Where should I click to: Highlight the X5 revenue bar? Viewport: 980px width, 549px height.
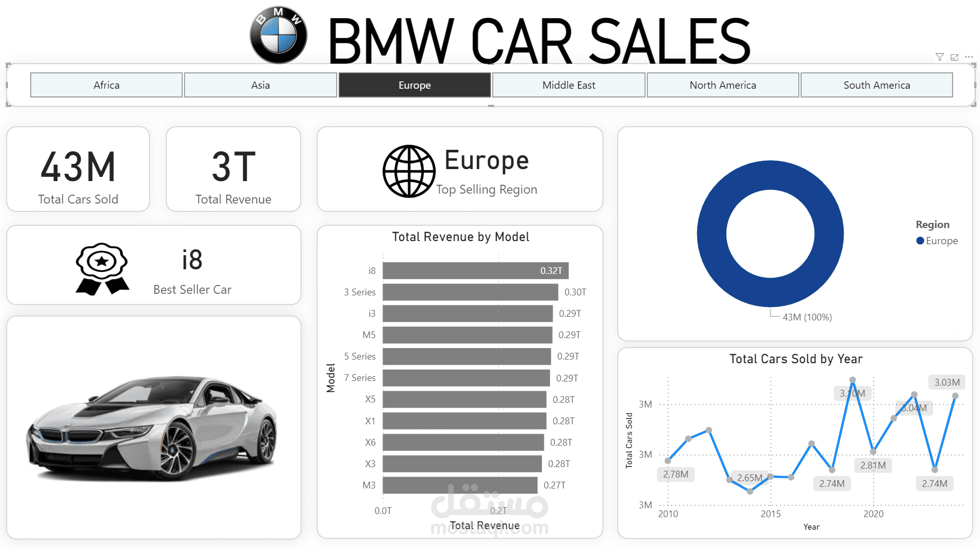coord(464,399)
